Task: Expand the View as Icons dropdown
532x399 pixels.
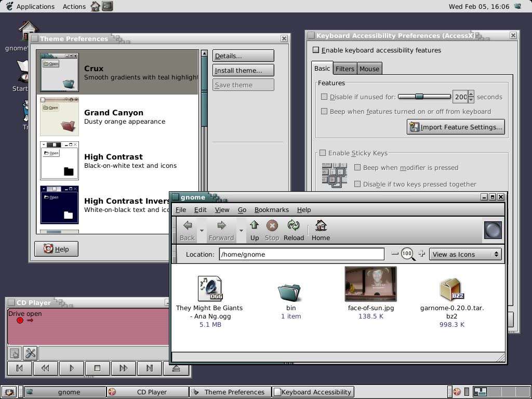Action: (x=465, y=254)
